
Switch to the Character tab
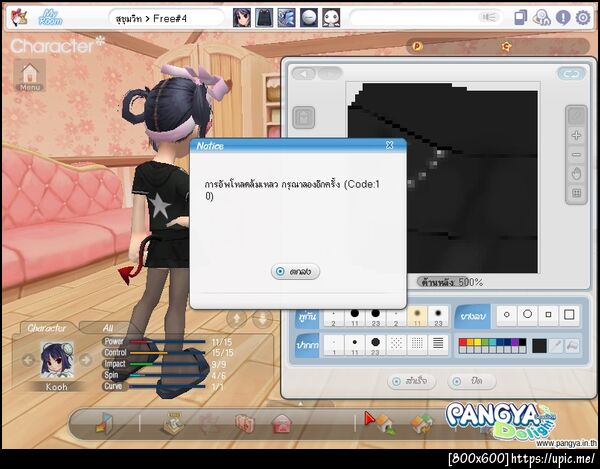pos(46,328)
